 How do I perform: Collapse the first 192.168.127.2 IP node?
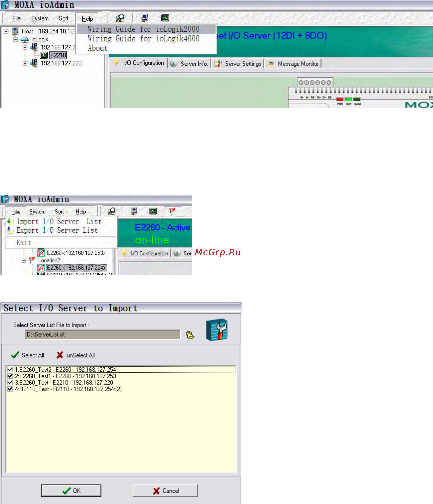coord(25,47)
